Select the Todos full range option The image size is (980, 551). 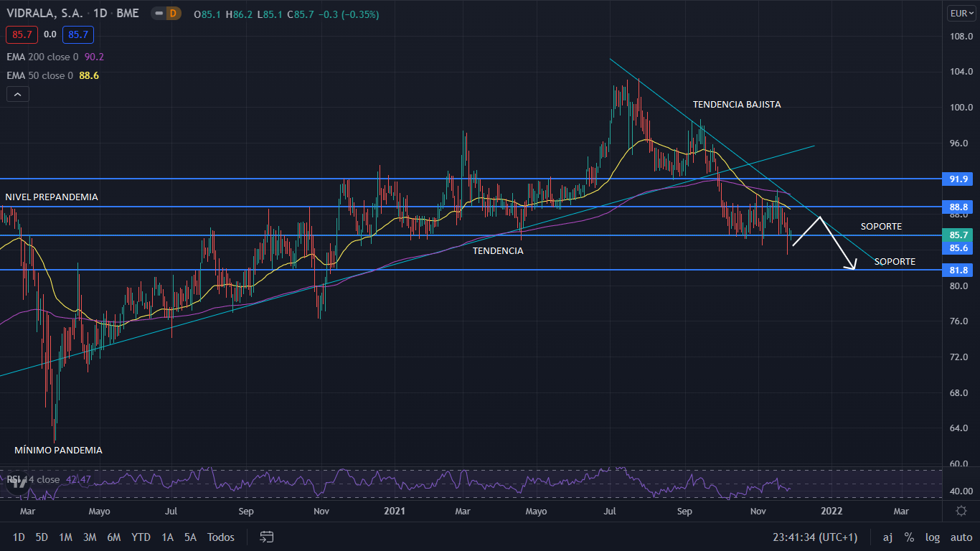221,537
